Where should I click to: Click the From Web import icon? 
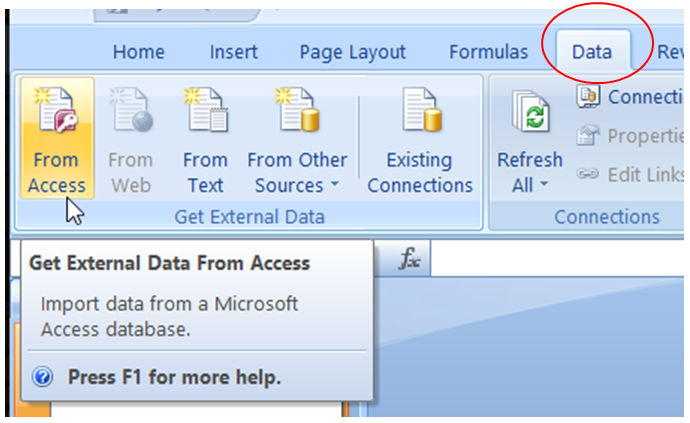click(131, 110)
